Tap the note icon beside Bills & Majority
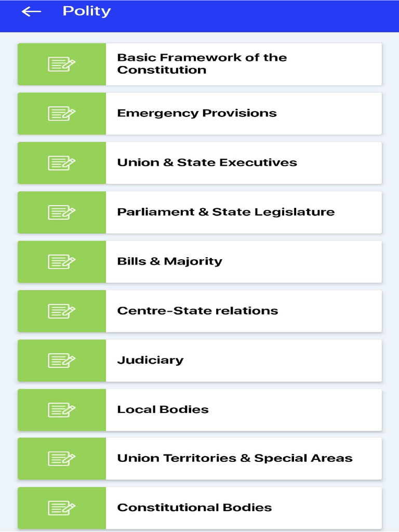The width and height of the screenshot is (399, 532). 61,262
